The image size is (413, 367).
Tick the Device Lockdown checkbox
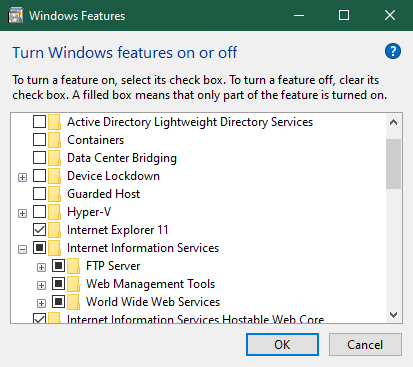(x=39, y=176)
